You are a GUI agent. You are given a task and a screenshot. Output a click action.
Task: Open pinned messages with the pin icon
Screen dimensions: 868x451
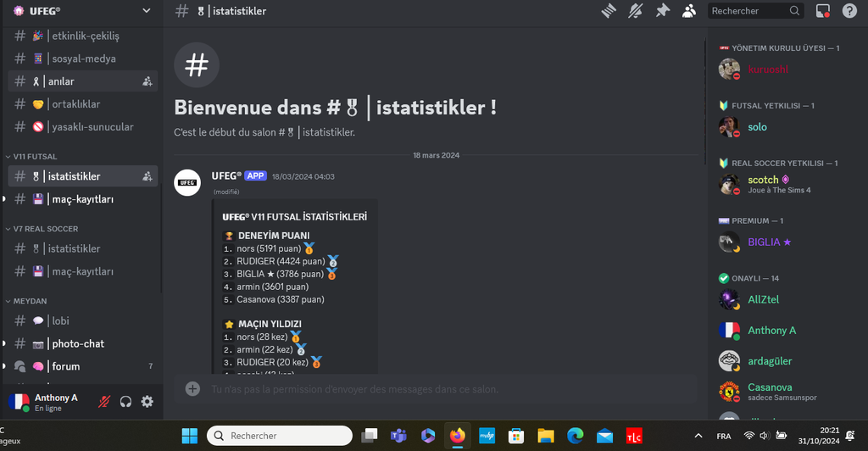[661, 11]
